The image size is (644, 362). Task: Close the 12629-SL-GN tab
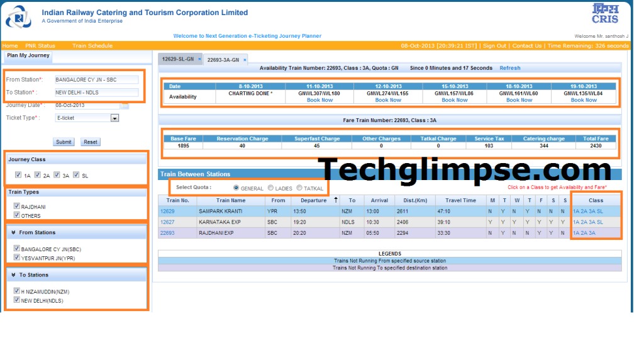pos(199,59)
